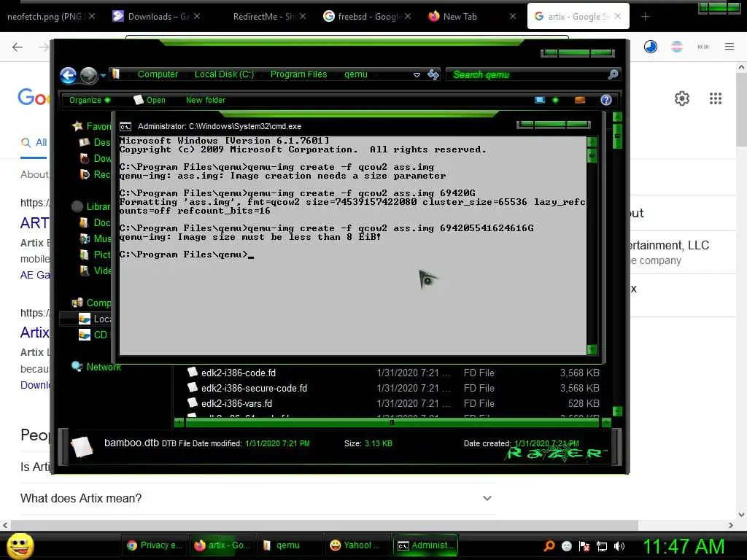This screenshot has width=747, height=560.
Task: Go forward in the qemu Explorer window
Action: point(88,75)
